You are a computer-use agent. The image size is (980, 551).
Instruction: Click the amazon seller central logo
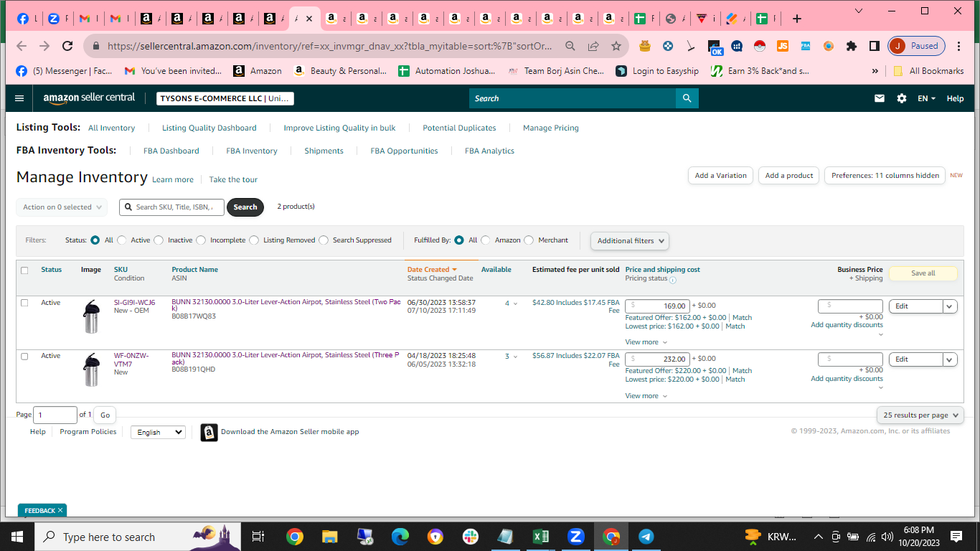pyautogui.click(x=89, y=98)
